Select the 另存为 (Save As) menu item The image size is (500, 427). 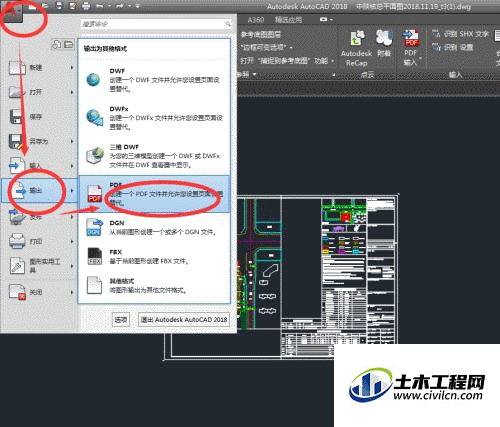tap(40, 141)
